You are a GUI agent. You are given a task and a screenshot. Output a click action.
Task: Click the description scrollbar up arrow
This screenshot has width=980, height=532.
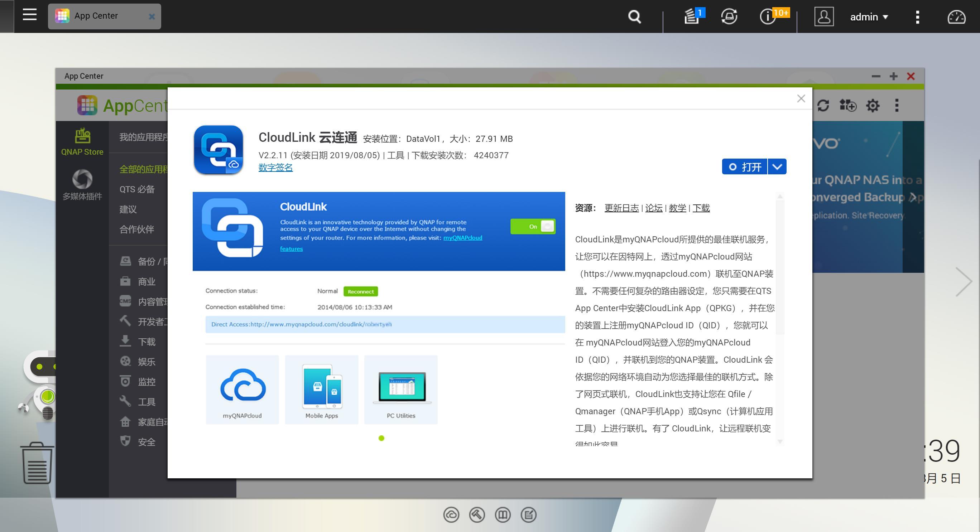[780, 196]
